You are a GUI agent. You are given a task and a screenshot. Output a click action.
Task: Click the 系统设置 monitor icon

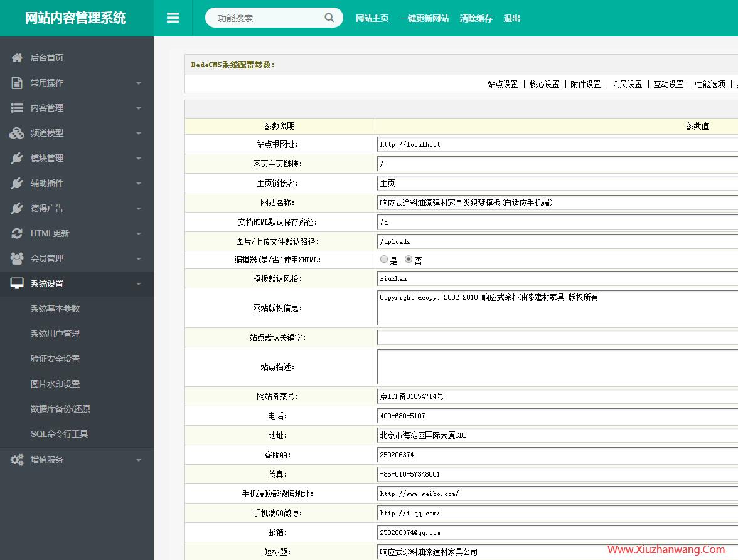[x=17, y=283]
